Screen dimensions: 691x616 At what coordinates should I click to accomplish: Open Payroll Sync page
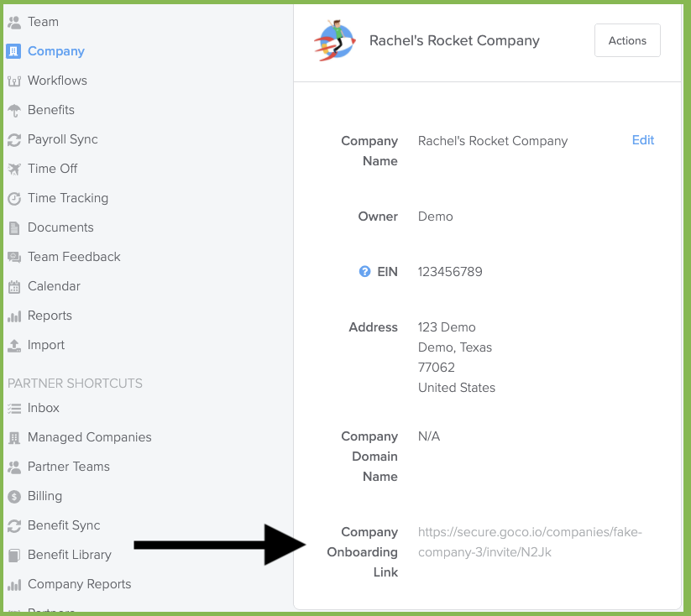coord(63,139)
